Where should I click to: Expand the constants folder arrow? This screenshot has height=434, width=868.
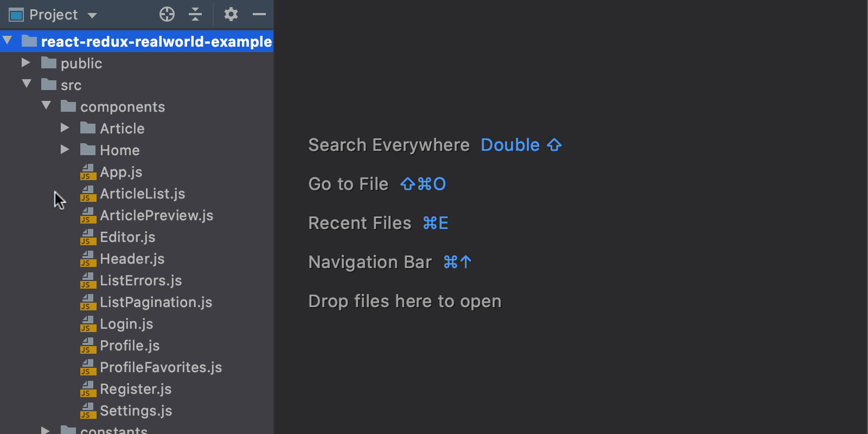point(46,430)
